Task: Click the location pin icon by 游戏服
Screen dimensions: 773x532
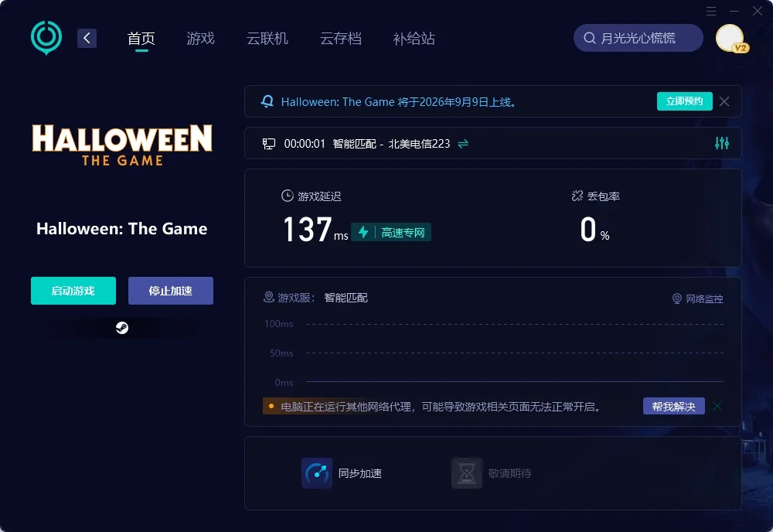Action: 269,297
